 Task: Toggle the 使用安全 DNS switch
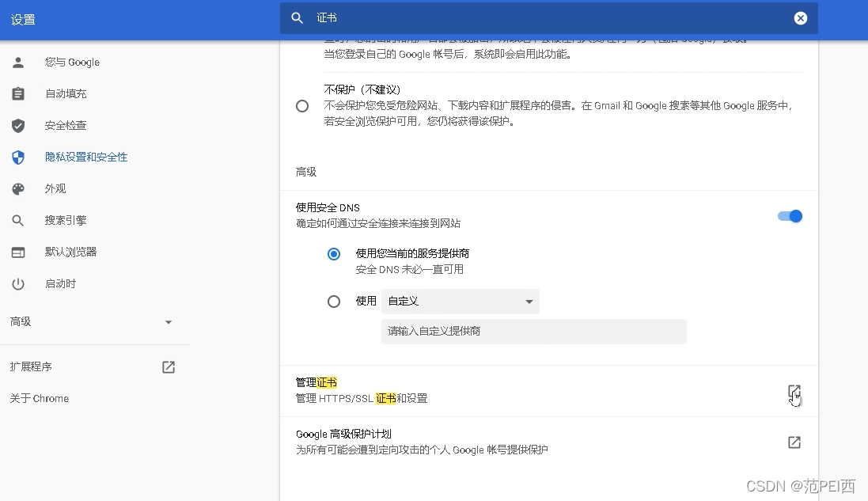pyautogui.click(x=790, y=216)
